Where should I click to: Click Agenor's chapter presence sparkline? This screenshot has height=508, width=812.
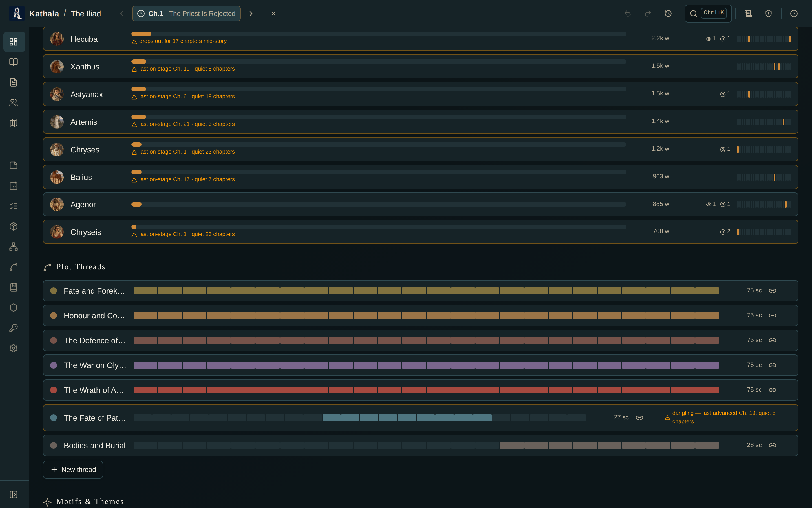(x=764, y=204)
